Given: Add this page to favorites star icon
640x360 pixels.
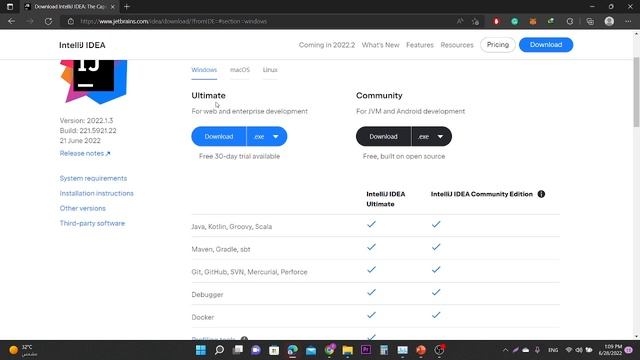Looking at the screenshot, I should pos(476,21).
